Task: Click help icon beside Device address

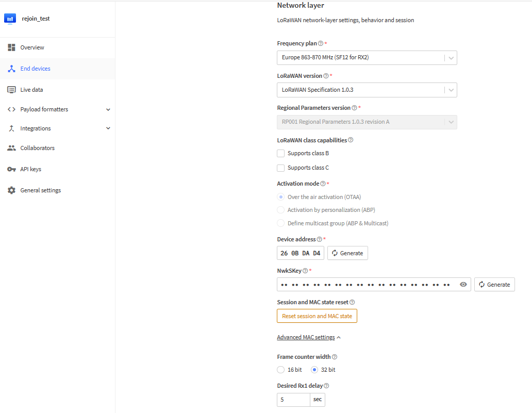Action: click(x=319, y=239)
